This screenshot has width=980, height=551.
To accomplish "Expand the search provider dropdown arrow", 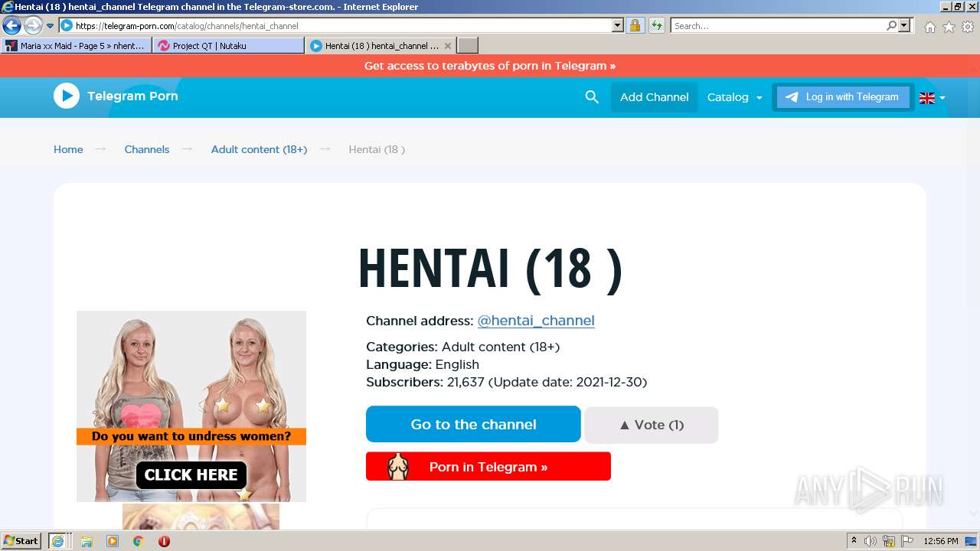I will [x=905, y=26].
